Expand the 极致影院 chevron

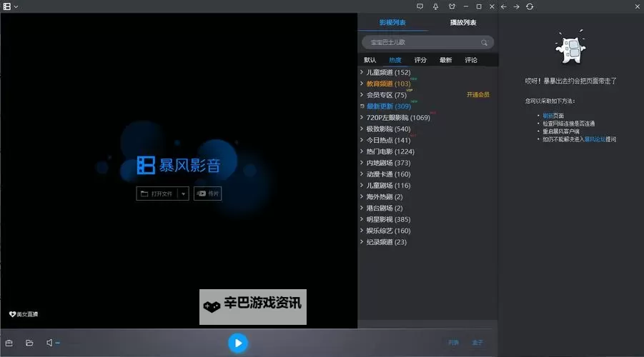[362, 129]
